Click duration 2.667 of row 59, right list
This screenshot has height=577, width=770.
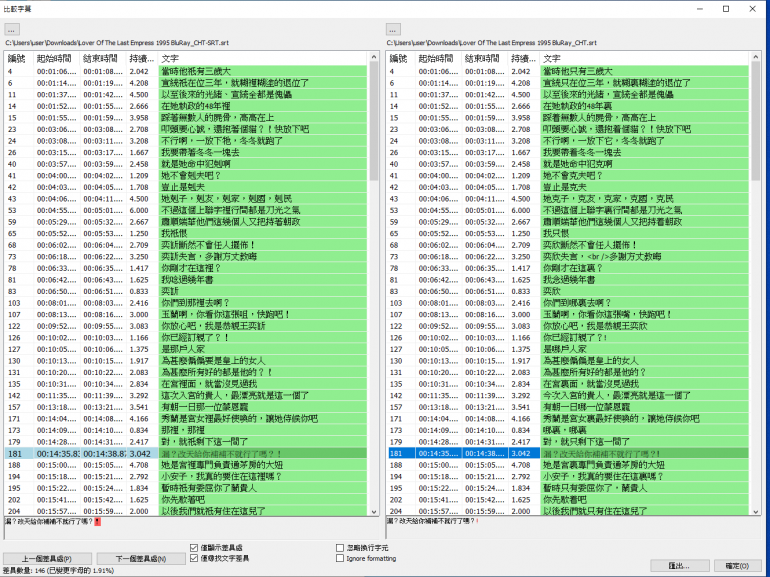[521, 222]
